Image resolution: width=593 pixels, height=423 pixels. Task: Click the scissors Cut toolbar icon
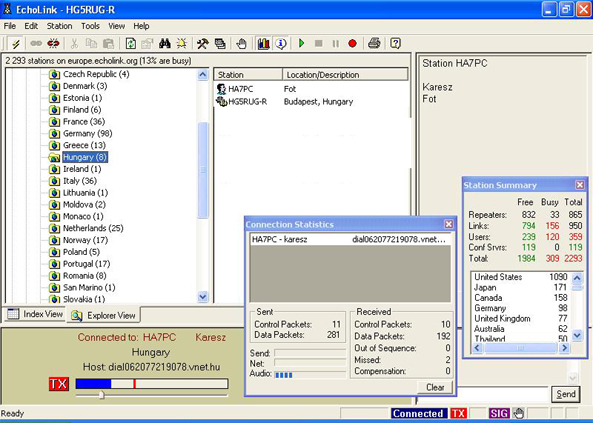point(74,44)
